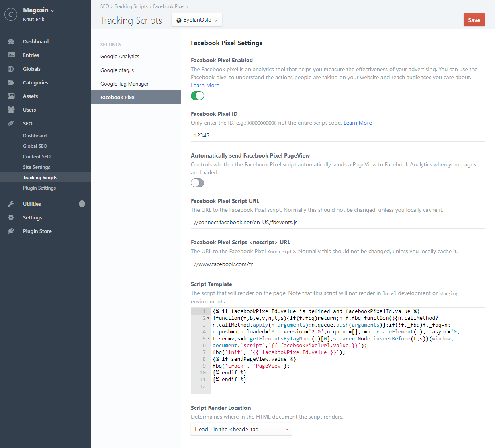Disable the Facebook Pixel Enabled switch

pos(197,96)
